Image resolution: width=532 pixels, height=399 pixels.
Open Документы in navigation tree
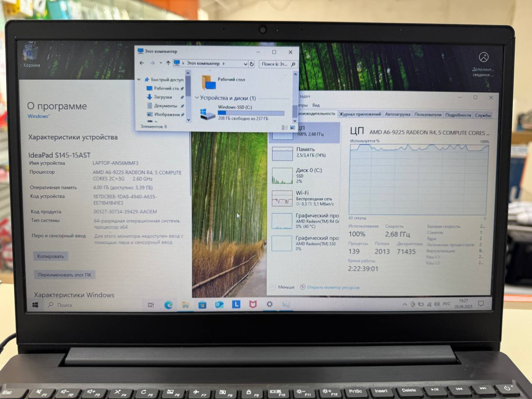165,106
